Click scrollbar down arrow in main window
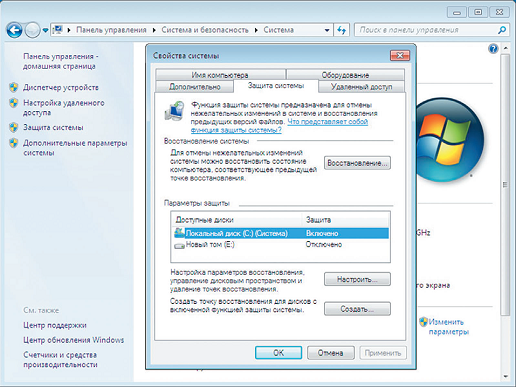The image size is (516, 387). click(x=505, y=377)
